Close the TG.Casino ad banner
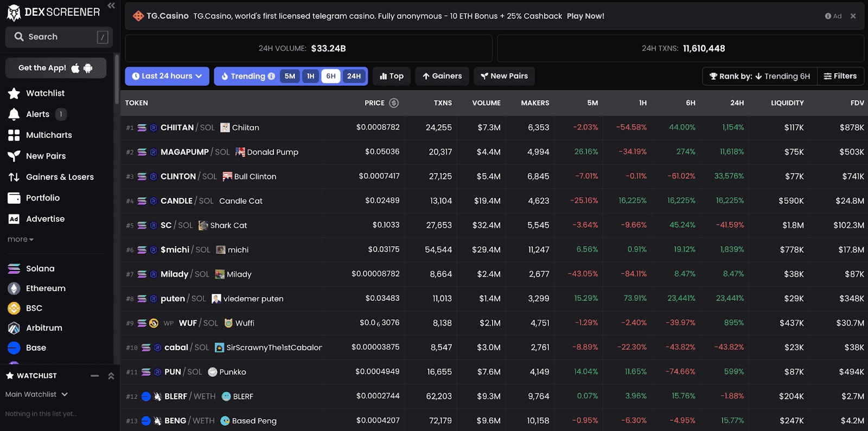Viewport: 868px width, 431px height. point(853,16)
